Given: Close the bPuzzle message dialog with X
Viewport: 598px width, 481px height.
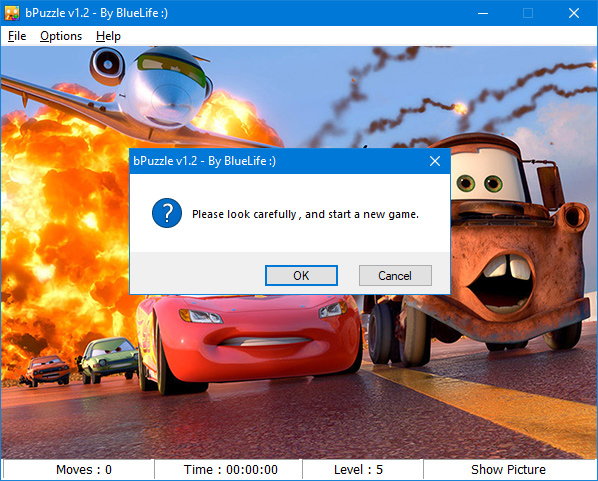Looking at the screenshot, I should 435,161.
